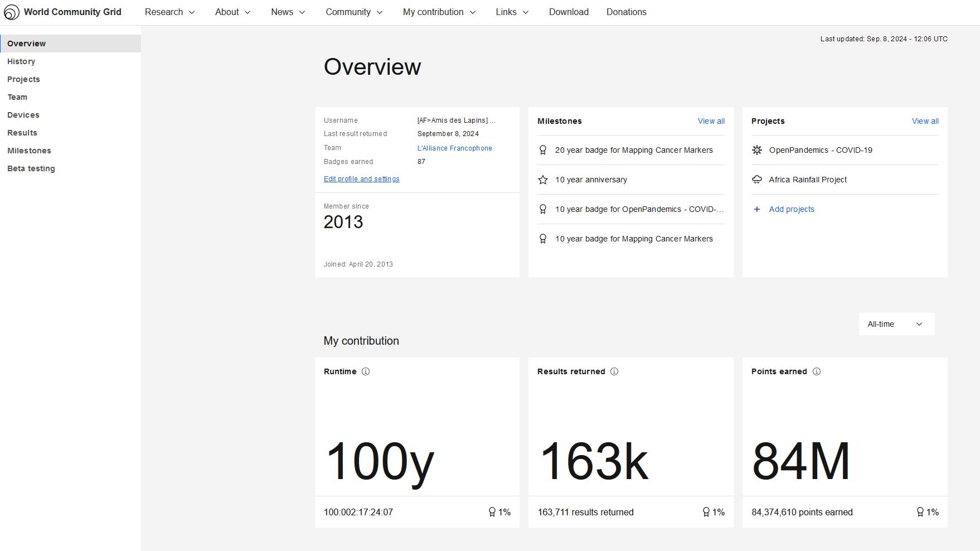
Task: Click the Add projects link
Action: click(792, 209)
